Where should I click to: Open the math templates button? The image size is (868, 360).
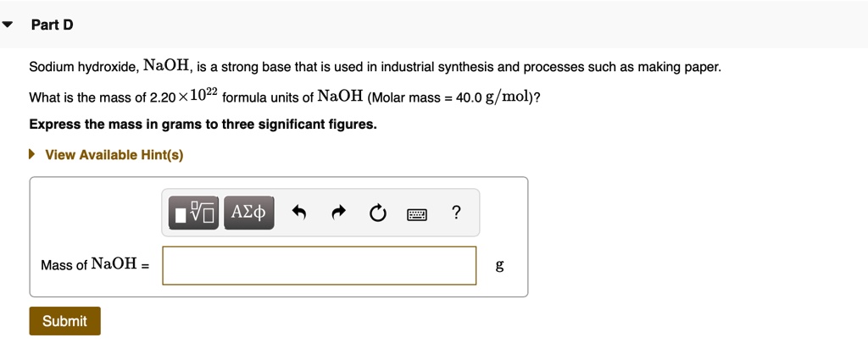click(193, 212)
